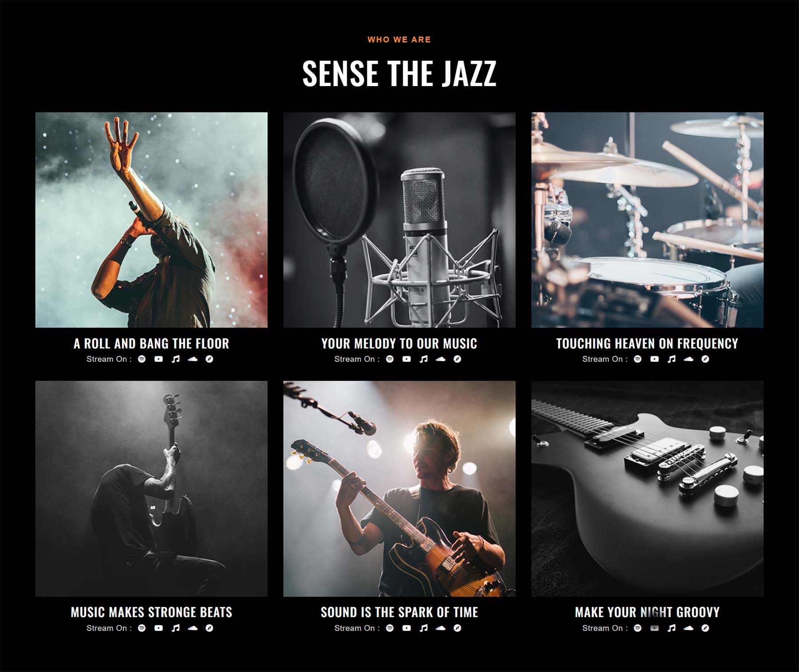Open compass icon under Sound Is The Spark Of Time

tap(457, 628)
